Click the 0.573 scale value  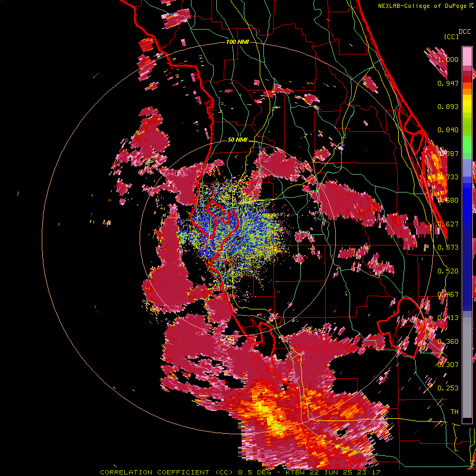(x=448, y=247)
